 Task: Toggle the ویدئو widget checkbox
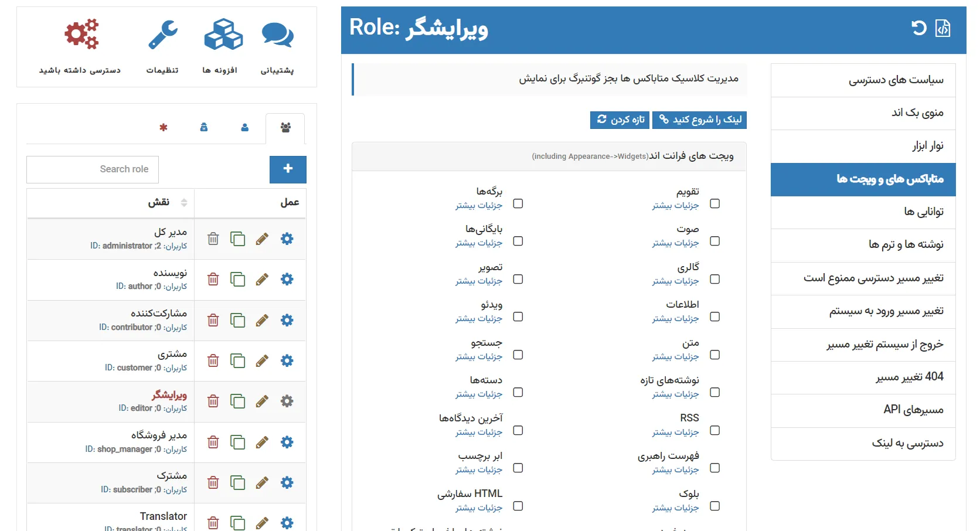tap(518, 316)
